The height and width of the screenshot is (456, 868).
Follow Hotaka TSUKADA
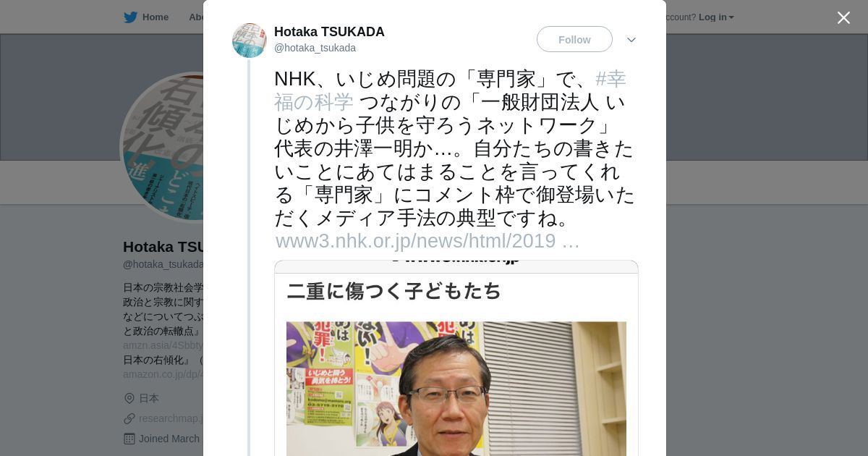tap(574, 39)
